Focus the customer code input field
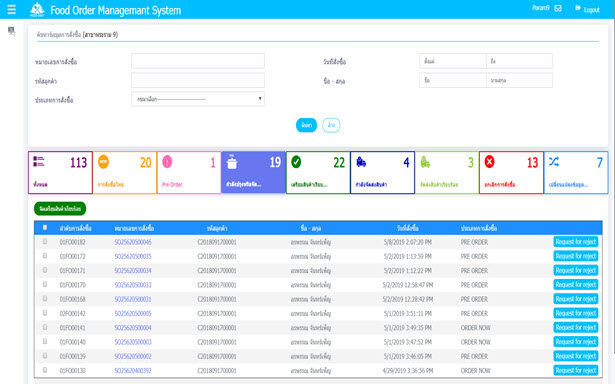Screen dimensions: 615x384 tap(198, 80)
